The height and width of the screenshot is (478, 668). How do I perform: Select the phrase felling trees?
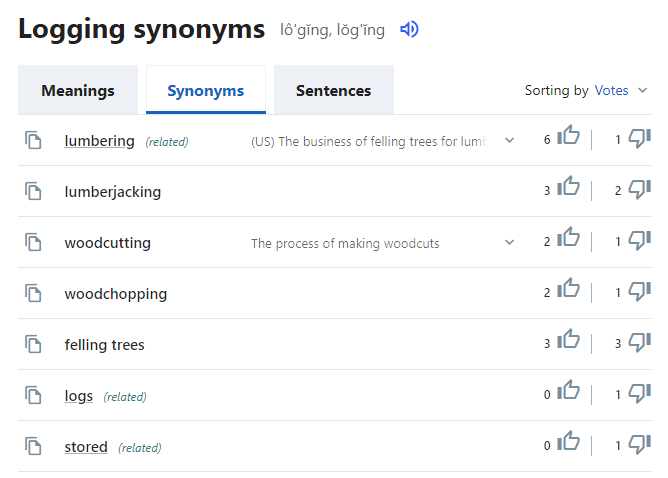[x=104, y=345]
